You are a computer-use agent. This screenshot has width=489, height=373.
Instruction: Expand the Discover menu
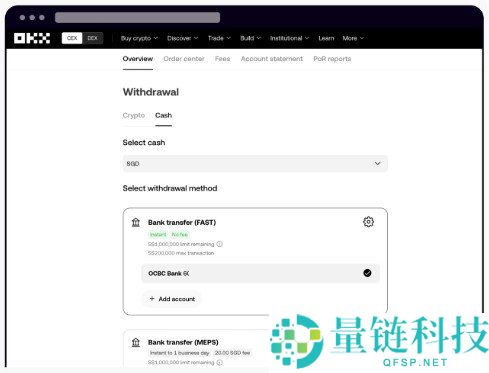click(183, 38)
